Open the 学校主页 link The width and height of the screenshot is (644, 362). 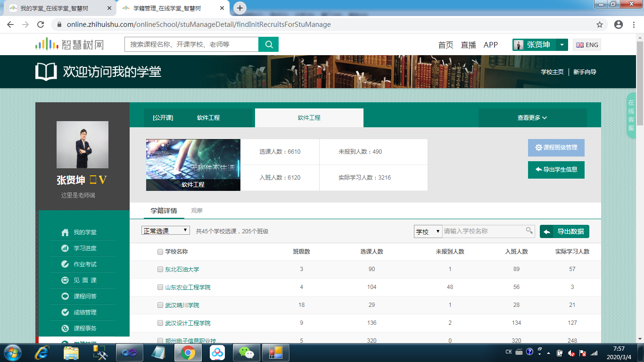pos(552,72)
